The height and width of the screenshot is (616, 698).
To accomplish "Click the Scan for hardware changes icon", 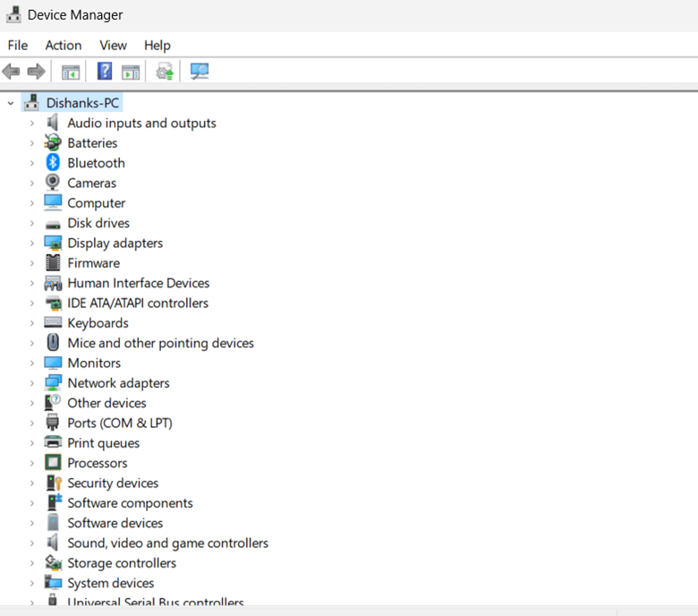I will pos(200,72).
